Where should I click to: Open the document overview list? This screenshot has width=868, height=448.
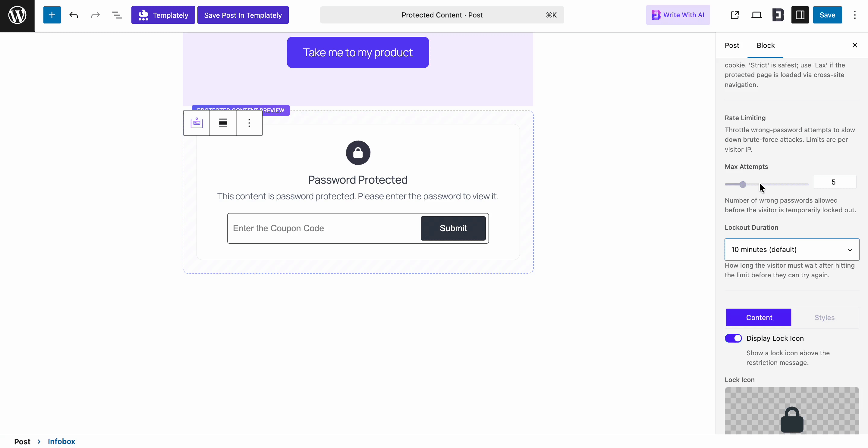click(x=117, y=15)
